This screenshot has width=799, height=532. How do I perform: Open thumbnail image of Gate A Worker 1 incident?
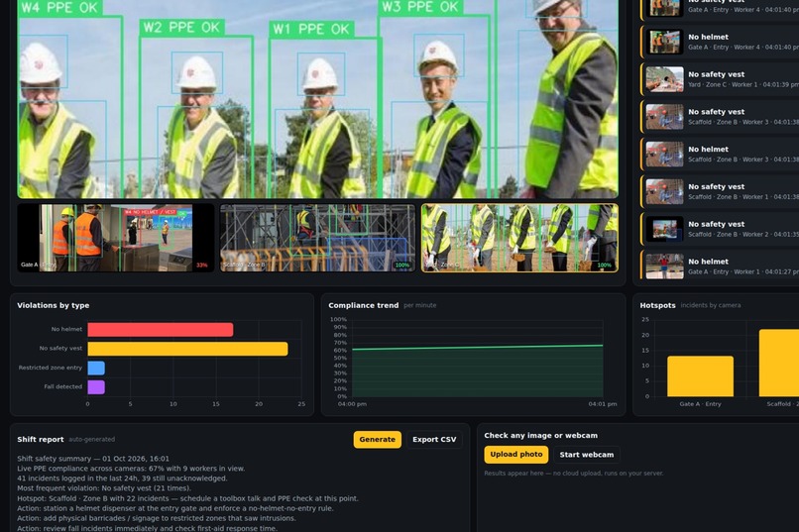664,266
